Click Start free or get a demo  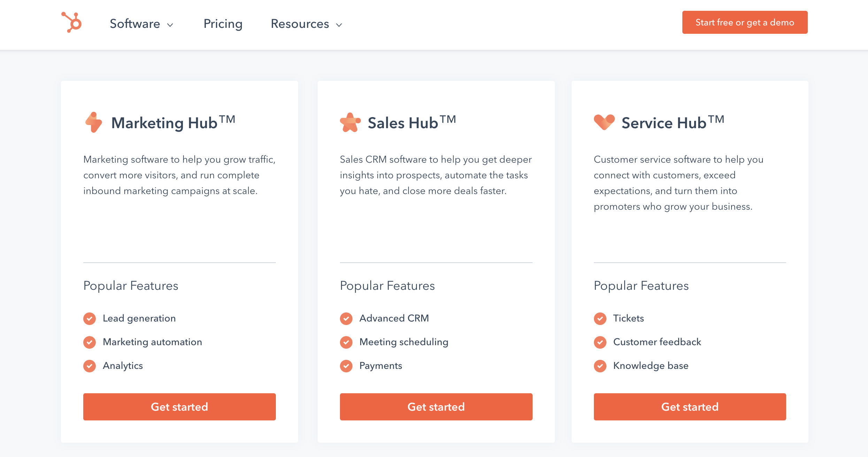(x=745, y=22)
